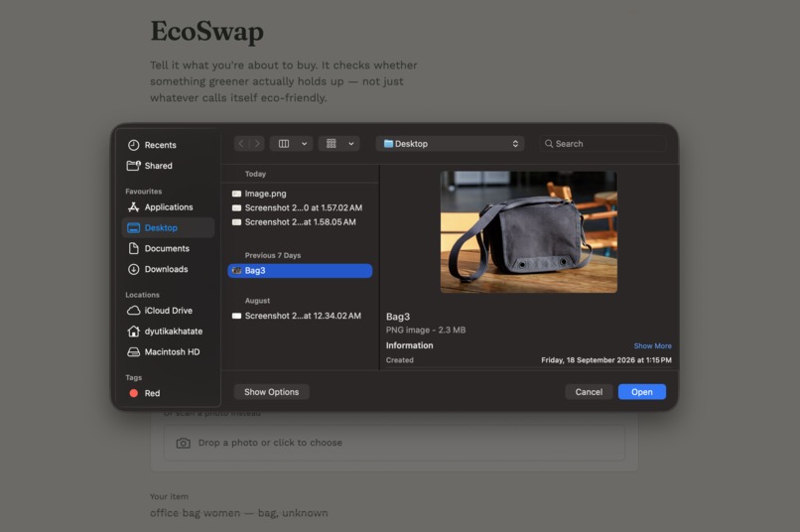This screenshot has width=800, height=532.
Task: Click Show More in Information
Action: pos(652,345)
